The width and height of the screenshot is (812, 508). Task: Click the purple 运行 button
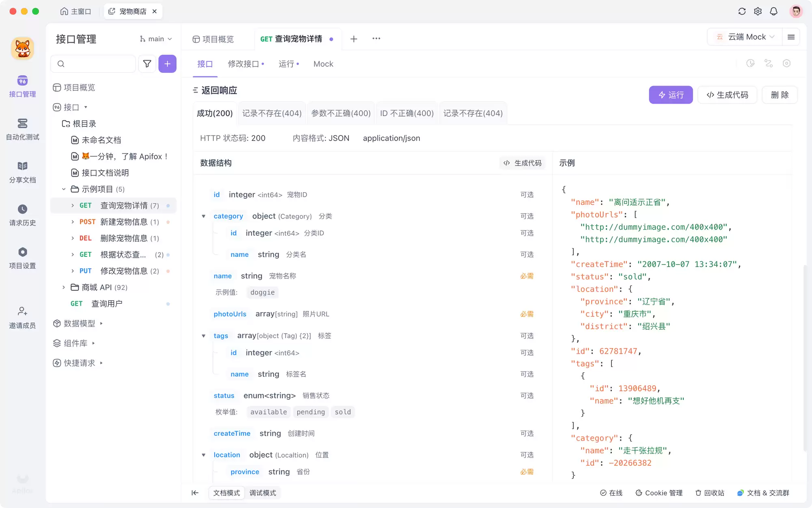tap(671, 95)
